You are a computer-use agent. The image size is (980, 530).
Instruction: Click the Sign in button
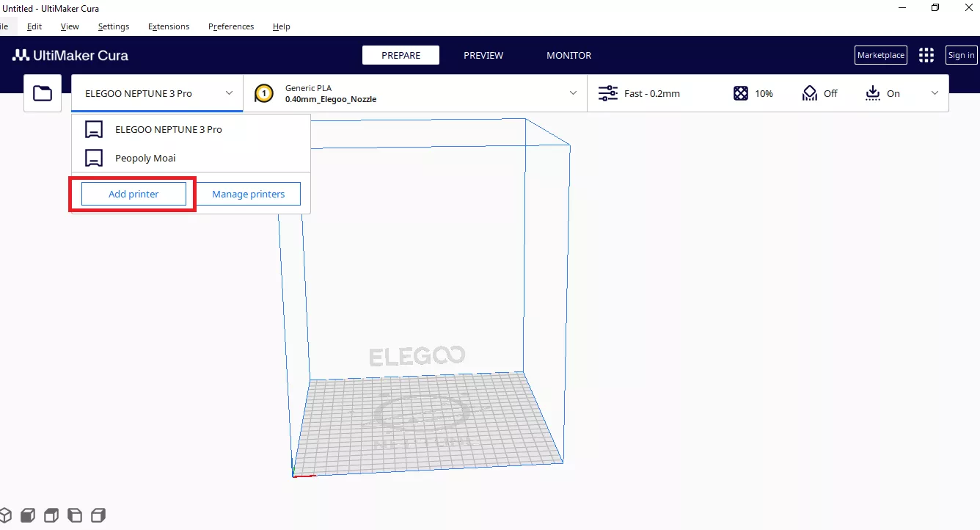(x=961, y=54)
